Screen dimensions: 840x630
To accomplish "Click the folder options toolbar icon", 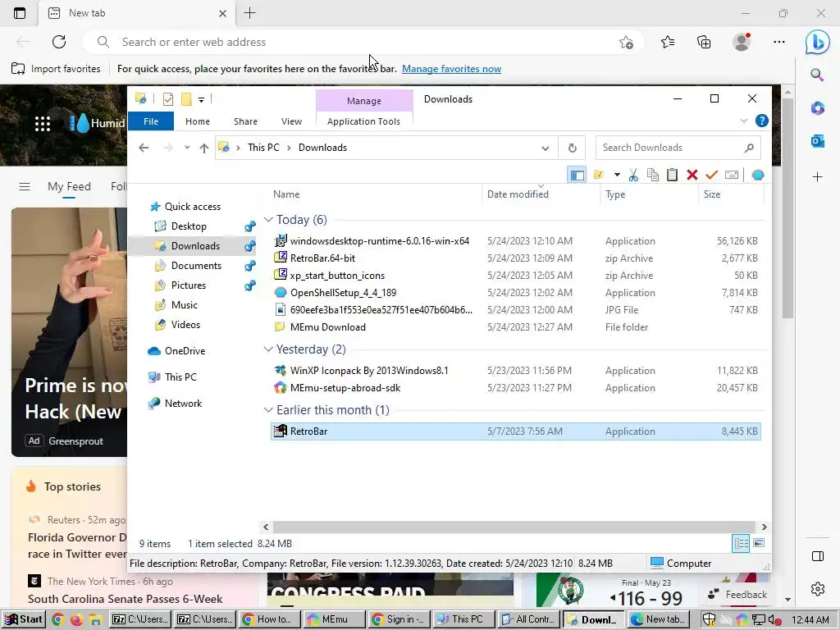I will coord(599,176).
